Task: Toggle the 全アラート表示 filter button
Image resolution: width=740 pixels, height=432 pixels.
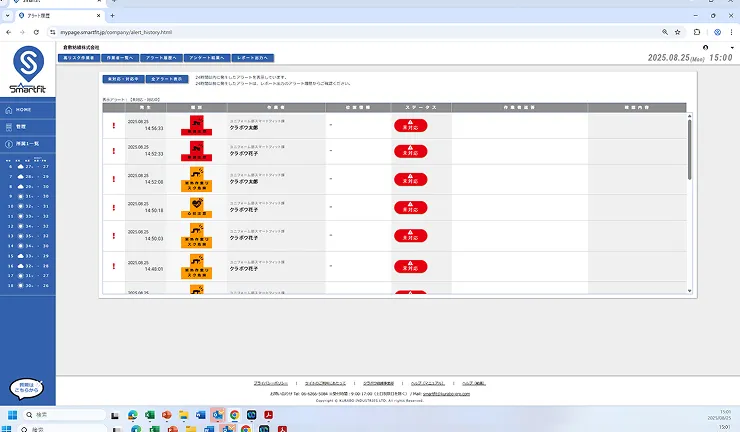Action: [165, 78]
